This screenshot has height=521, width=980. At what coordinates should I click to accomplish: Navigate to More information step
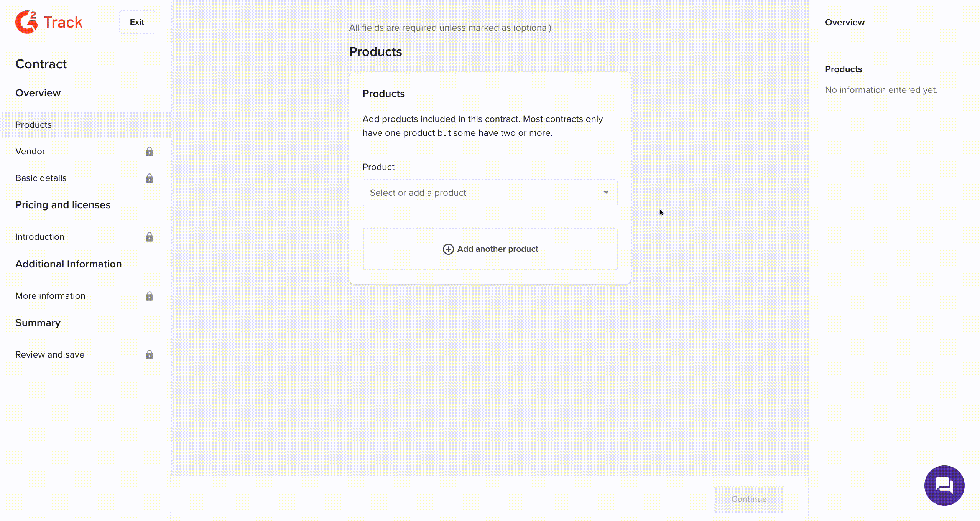pyautogui.click(x=50, y=296)
